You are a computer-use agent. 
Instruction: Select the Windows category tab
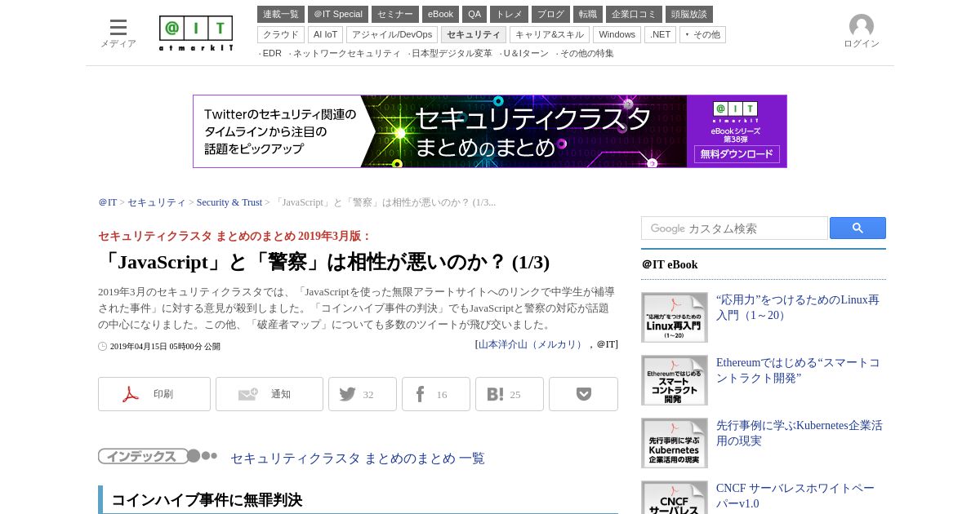617,34
